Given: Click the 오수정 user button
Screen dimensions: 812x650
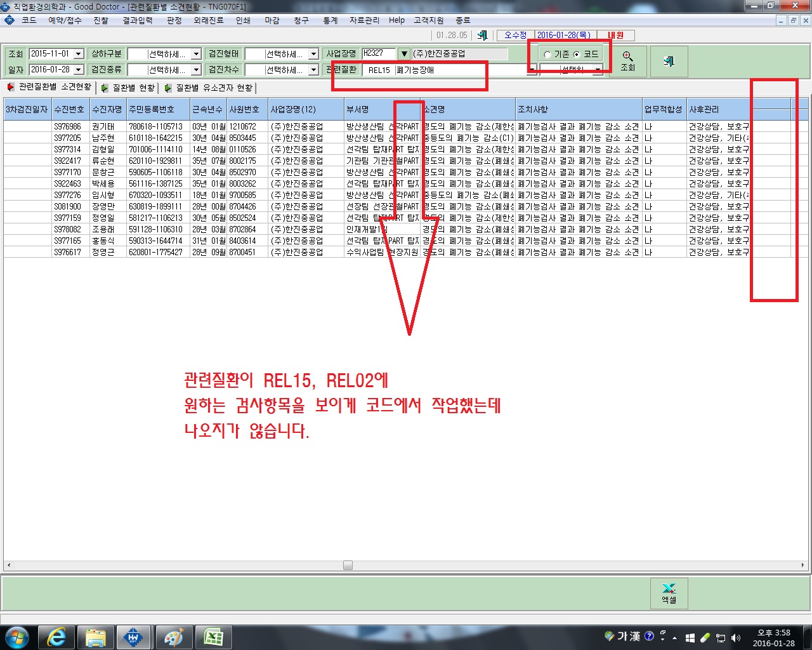Looking at the screenshot, I should click(516, 36).
